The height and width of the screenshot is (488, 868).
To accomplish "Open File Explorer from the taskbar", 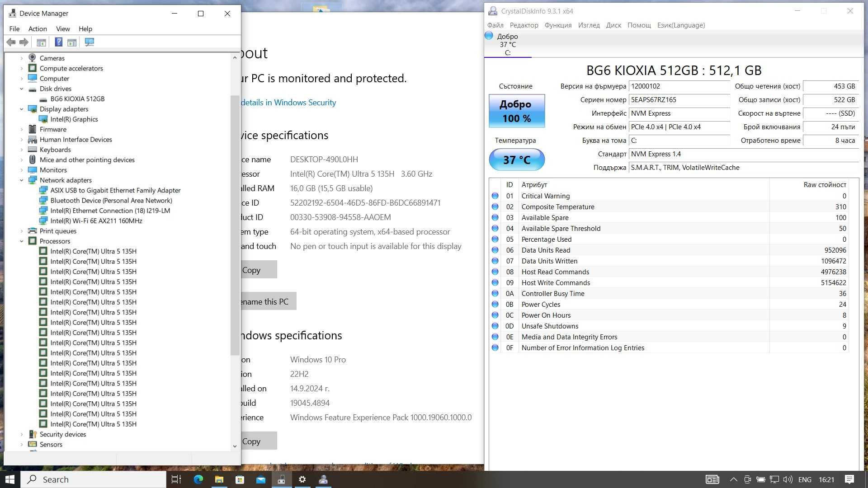I will (x=219, y=479).
